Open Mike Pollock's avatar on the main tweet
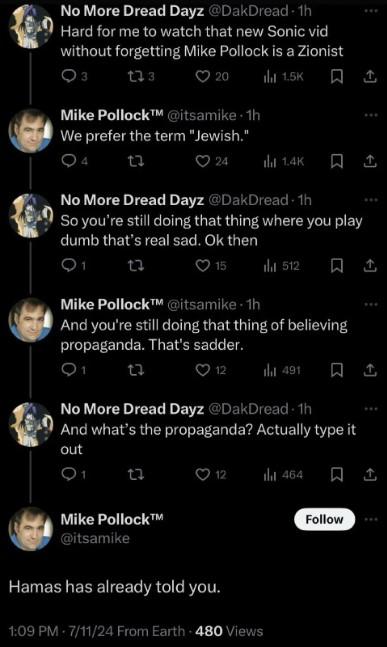The image size is (387, 647). [31, 529]
